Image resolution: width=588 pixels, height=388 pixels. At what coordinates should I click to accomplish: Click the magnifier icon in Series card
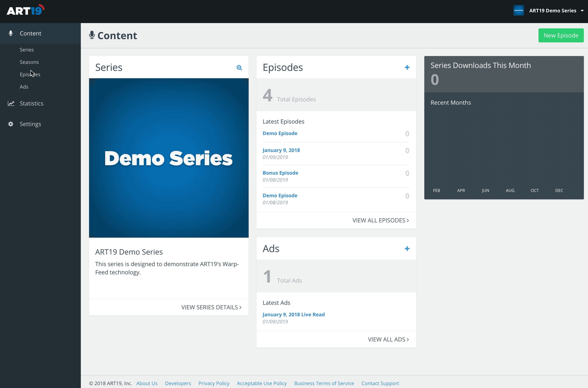click(239, 68)
